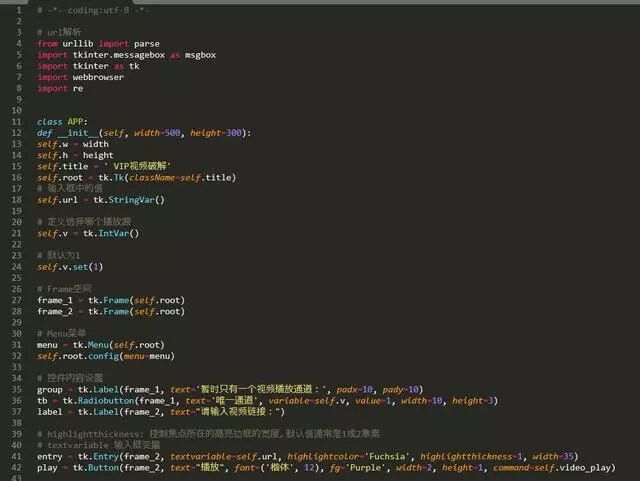The image size is (640, 481).
Task: Click 'config' in self.root.config line
Action: (x=103, y=356)
